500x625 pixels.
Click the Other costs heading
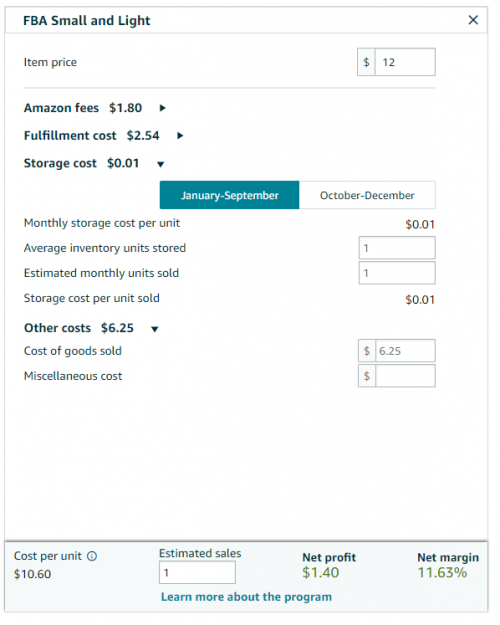[x=57, y=328]
